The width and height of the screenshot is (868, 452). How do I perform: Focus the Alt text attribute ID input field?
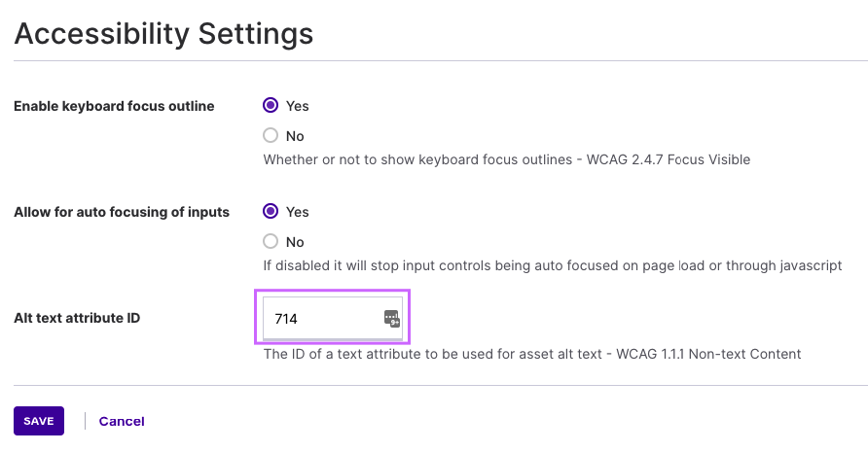[x=332, y=318]
